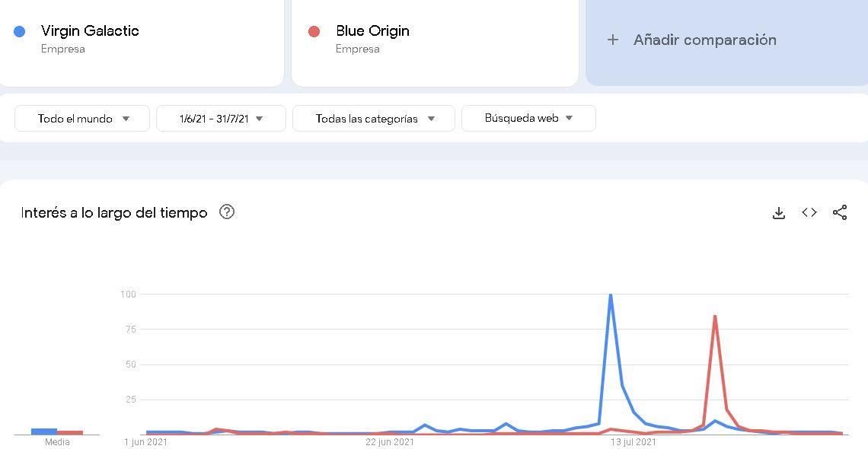The height and width of the screenshot is (449, 868).
Task: Share the interest over time chart
Action: 840,212
